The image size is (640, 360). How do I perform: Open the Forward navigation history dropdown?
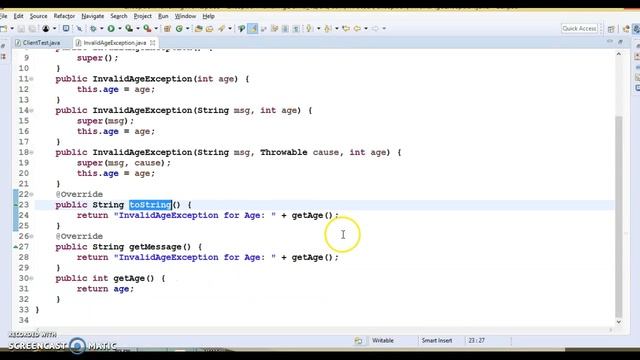click(384, 29)
